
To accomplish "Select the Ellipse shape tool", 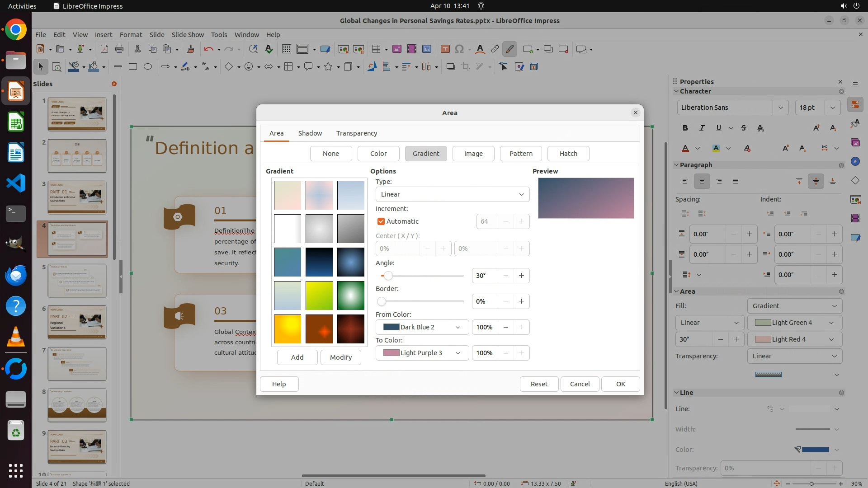I will (x=148, y=66).
